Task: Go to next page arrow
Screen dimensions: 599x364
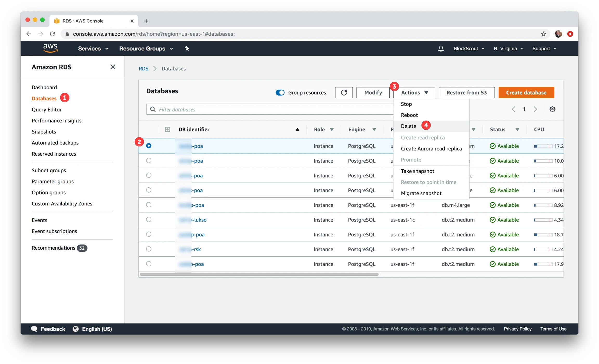Action: 535,109
